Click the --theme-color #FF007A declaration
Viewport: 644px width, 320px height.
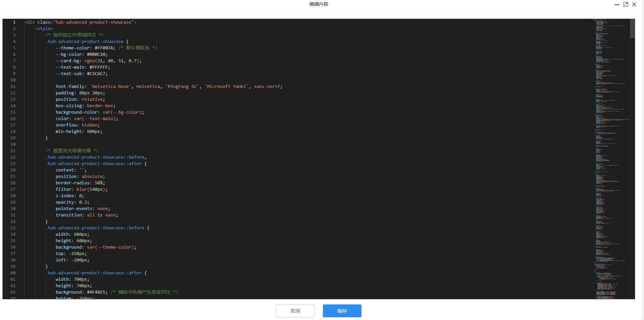click(x=86, y=48)
